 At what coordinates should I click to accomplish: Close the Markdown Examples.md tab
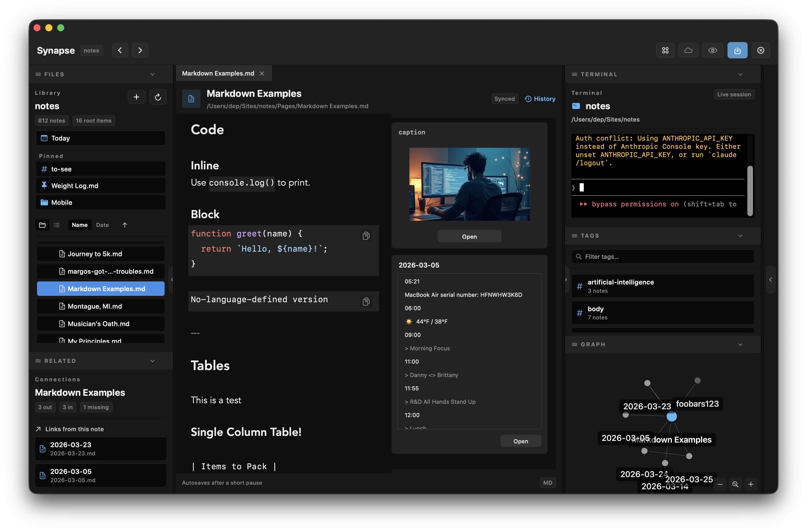click(x=262, y=73)
